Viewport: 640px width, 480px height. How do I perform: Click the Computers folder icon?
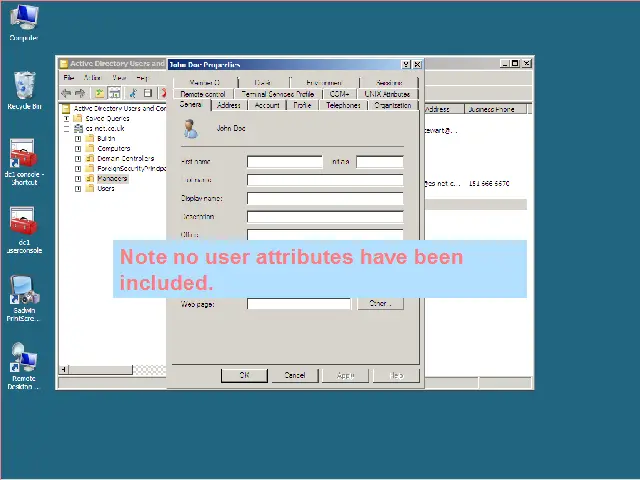coord(90,149)
